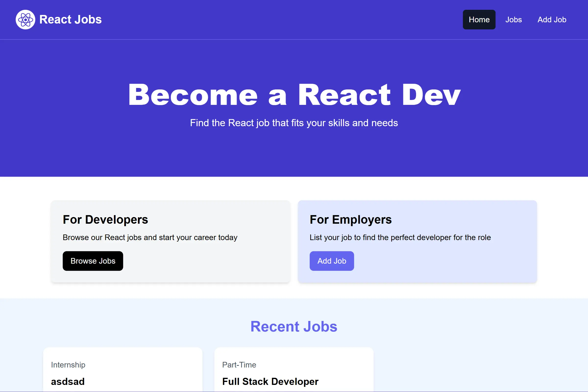This screenshot has height=392, width=588.
Task: Click the employers card description text
Action: [x=400, y=237]
